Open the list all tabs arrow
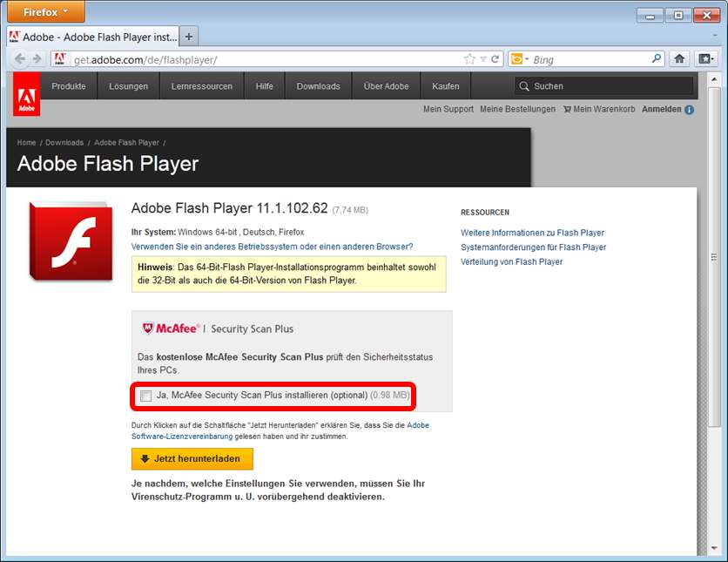The width and height of the screenshot is (728, 562). (x=715, y=35)
